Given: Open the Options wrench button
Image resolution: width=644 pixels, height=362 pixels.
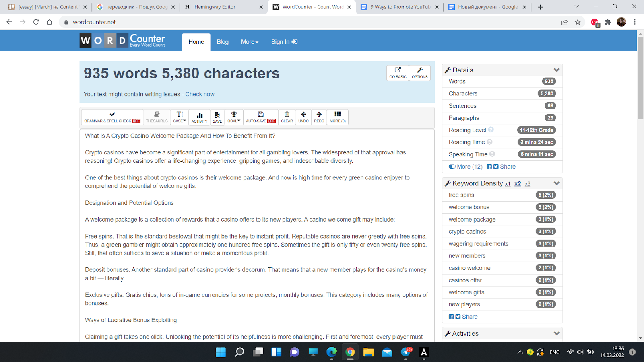Looking at the screenshot, I should [420, 73].
